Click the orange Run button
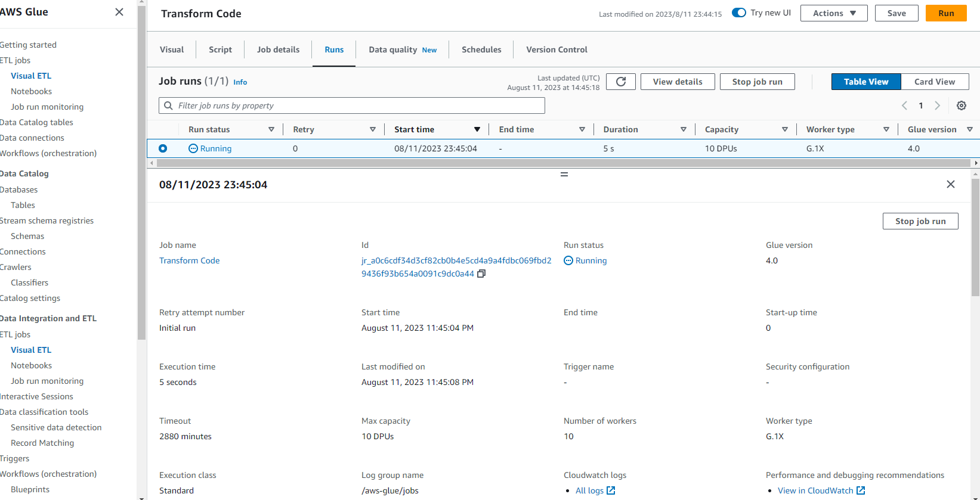The width and height of the screenshot is (980, 500). [x=946, y=13]
